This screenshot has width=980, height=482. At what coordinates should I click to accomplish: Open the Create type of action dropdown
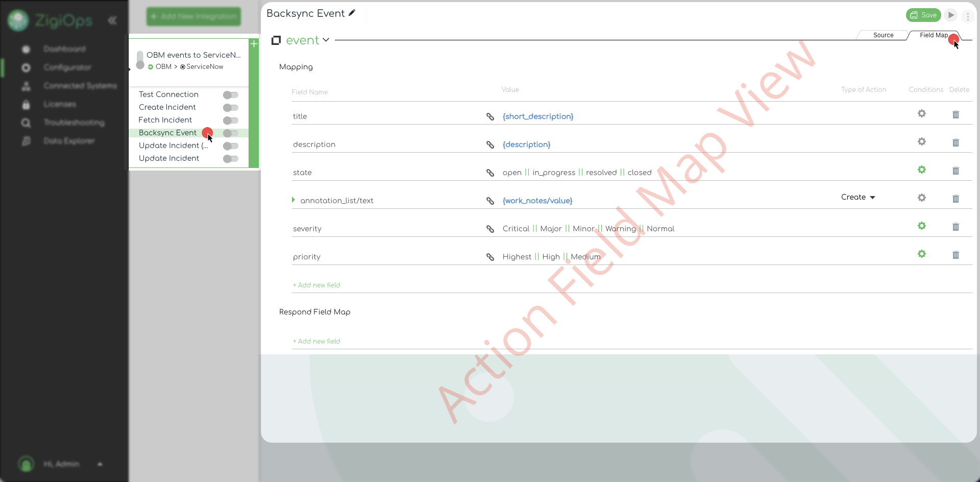coord(857,197)
